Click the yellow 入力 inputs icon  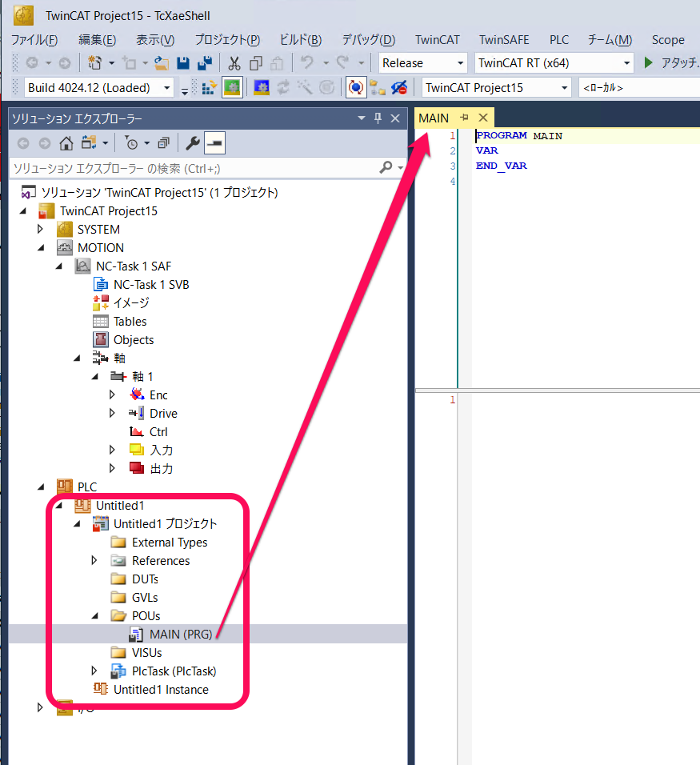137,450
